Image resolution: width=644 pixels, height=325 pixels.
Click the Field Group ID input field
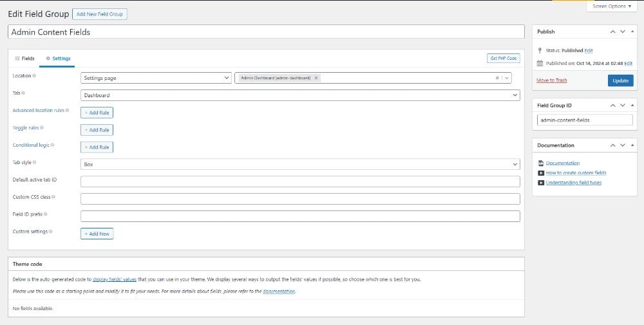(585, 120)
